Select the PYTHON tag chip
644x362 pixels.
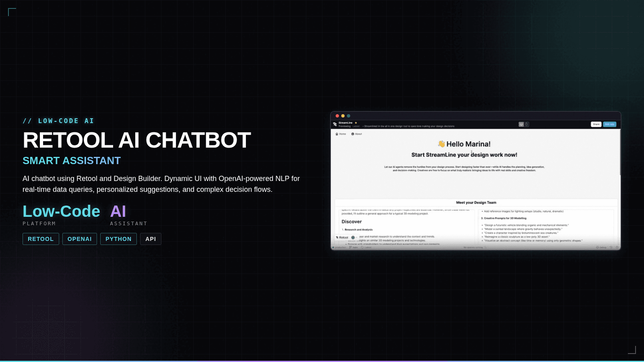point(118,239)
